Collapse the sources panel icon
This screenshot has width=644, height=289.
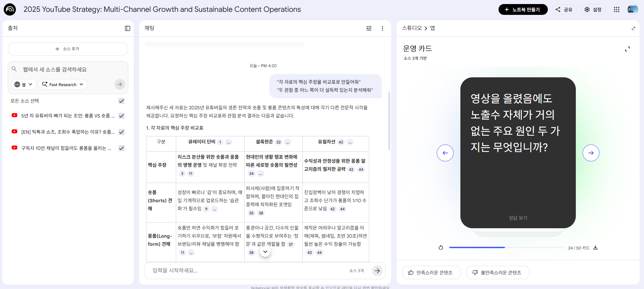(128, 28)
